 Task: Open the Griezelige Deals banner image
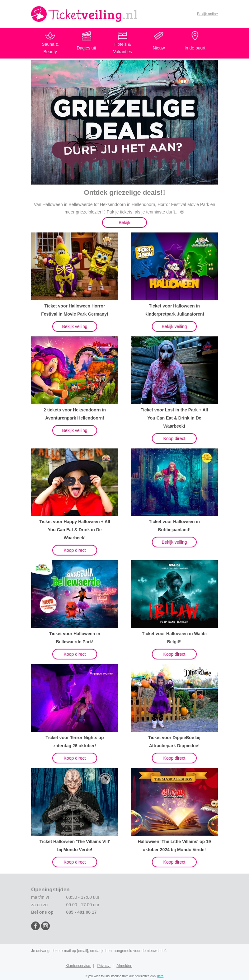click(x=125, y=122)
